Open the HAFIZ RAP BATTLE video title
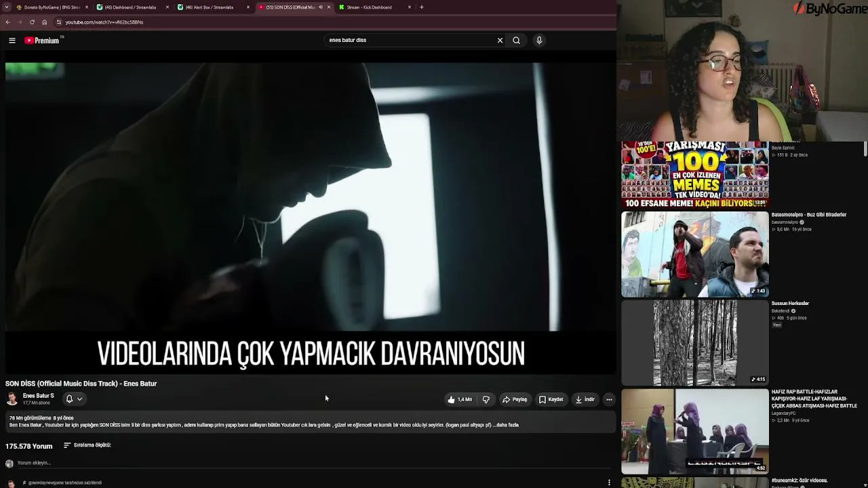The image size is (868, 488). point(814,399)
